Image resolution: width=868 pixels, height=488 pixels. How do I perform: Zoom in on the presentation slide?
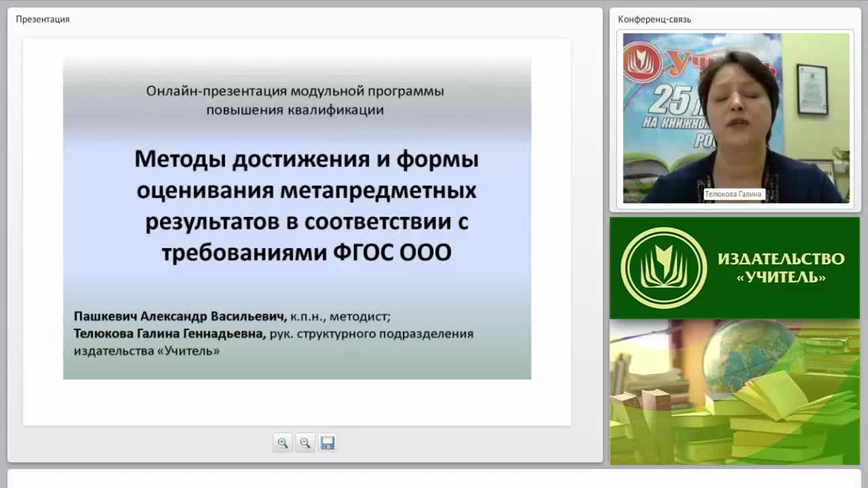pos(283,443)
